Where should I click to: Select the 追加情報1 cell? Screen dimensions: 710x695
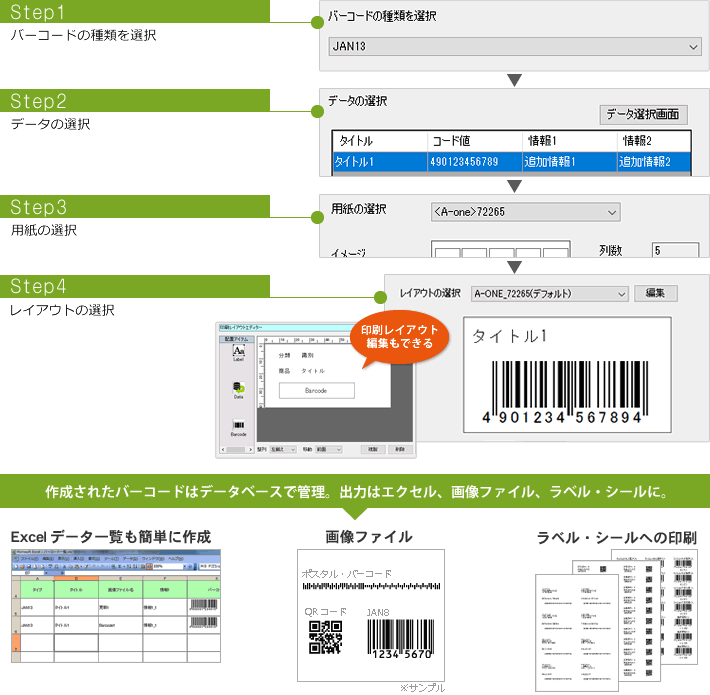coord(570,162)
